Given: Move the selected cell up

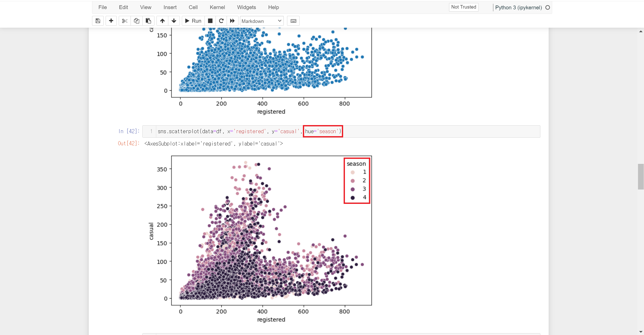Looking at the screenshot, I should [x=163, y=21].
